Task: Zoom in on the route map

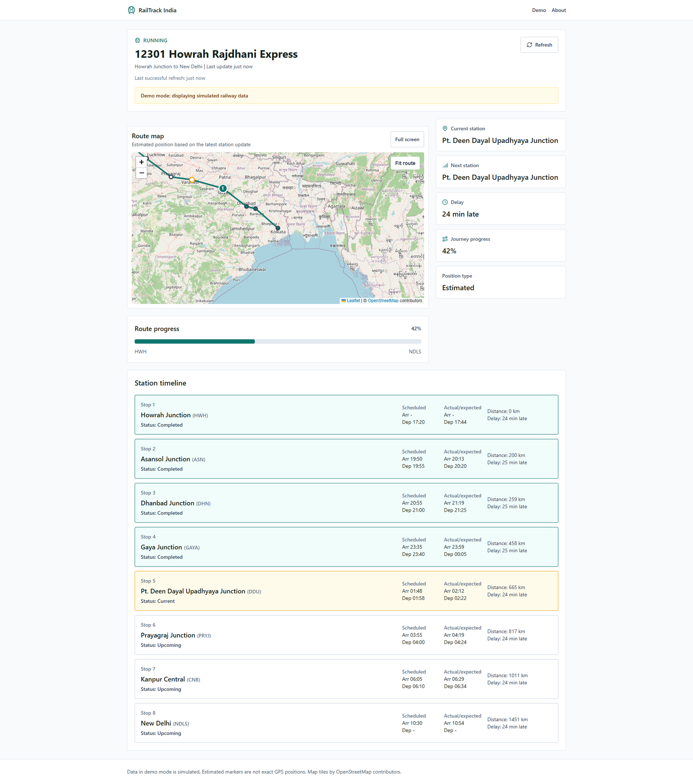Action: [x=141, y=162]
